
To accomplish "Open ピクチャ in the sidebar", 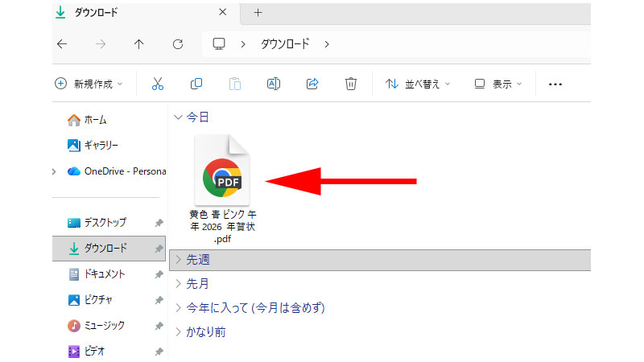I will coord(89,300).
